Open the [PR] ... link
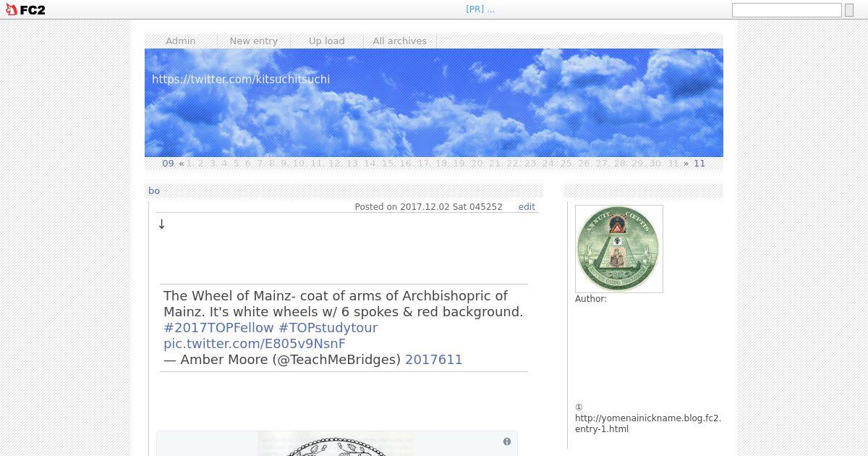868x456 pixels. (x=480, y=9)
